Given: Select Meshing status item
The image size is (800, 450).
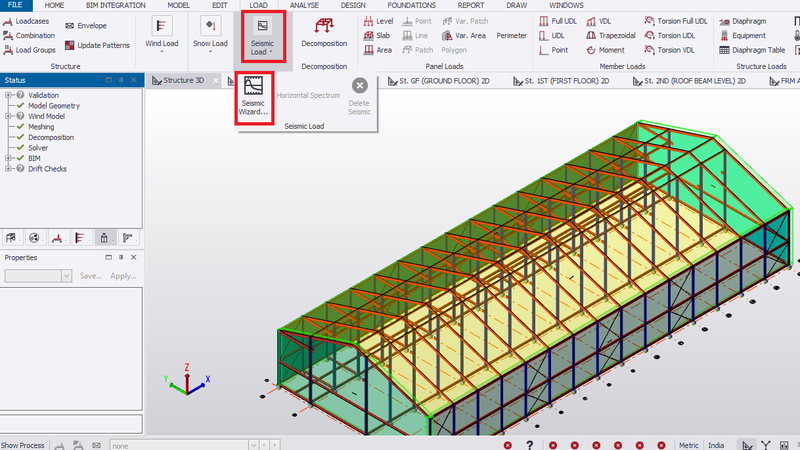Looking at the screenshot, I should pyautogui.click(x=41, y=127).
